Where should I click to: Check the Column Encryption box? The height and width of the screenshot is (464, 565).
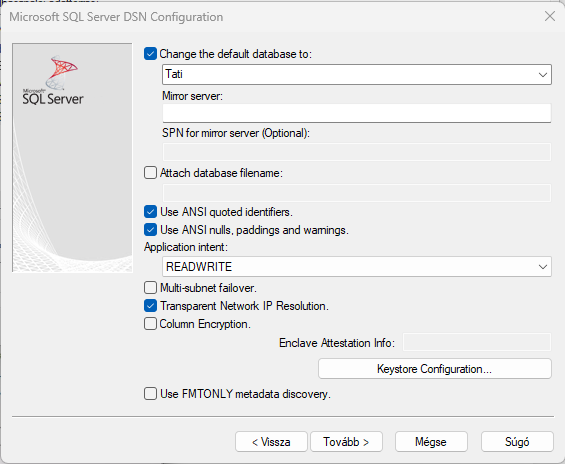coord(150,324)
